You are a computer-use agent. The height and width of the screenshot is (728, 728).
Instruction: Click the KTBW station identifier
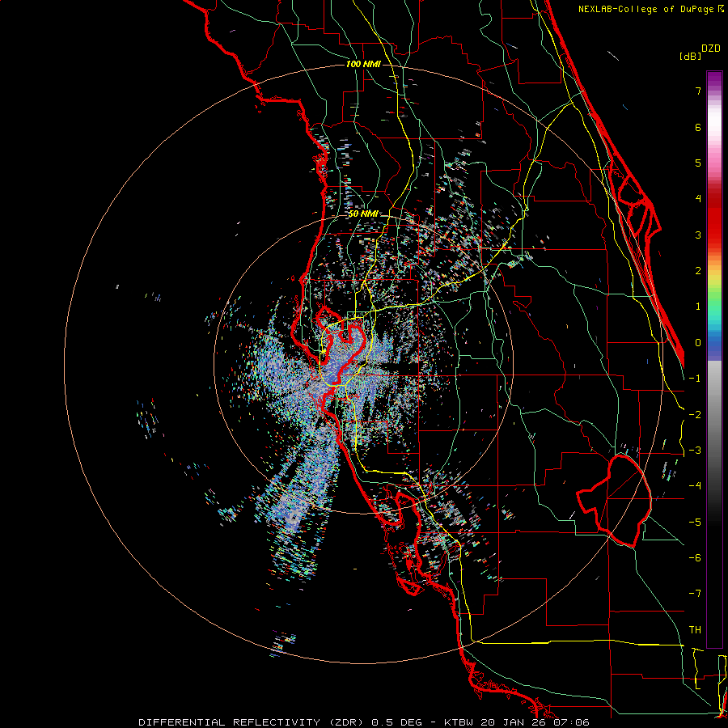(x=459, y=722)
